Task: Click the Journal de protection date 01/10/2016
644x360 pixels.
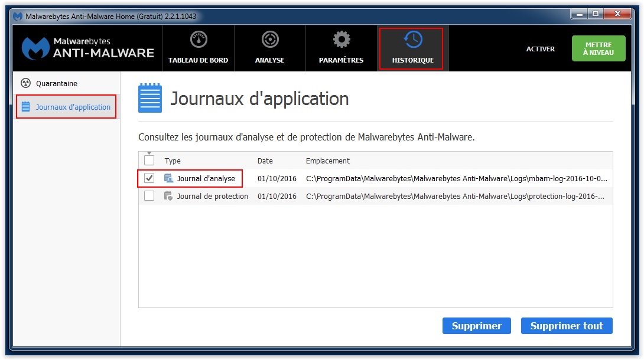Action: point(277,197)
